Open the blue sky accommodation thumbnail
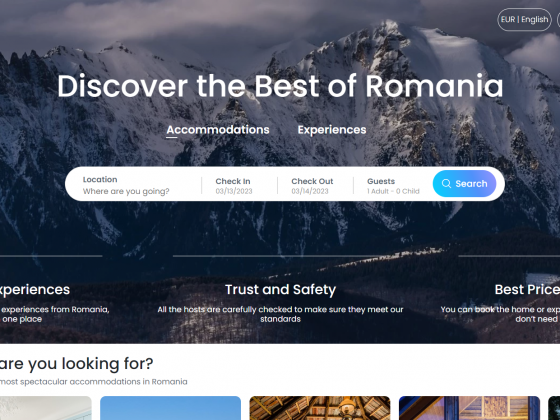 [x=170, y=408]
